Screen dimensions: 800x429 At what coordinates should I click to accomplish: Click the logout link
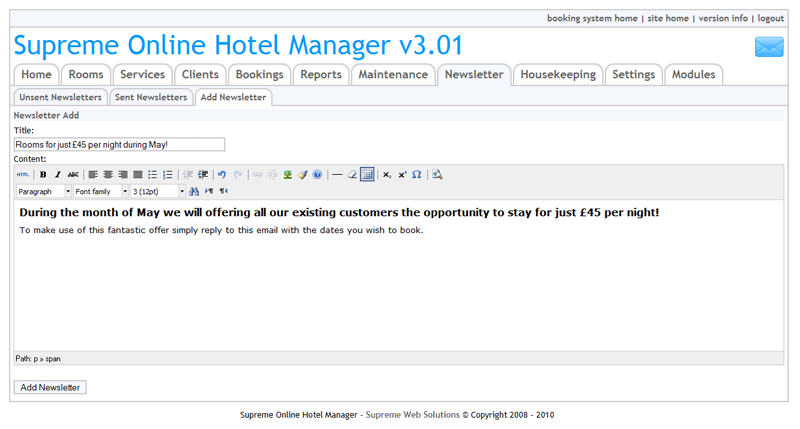click(x=770, y=18)
